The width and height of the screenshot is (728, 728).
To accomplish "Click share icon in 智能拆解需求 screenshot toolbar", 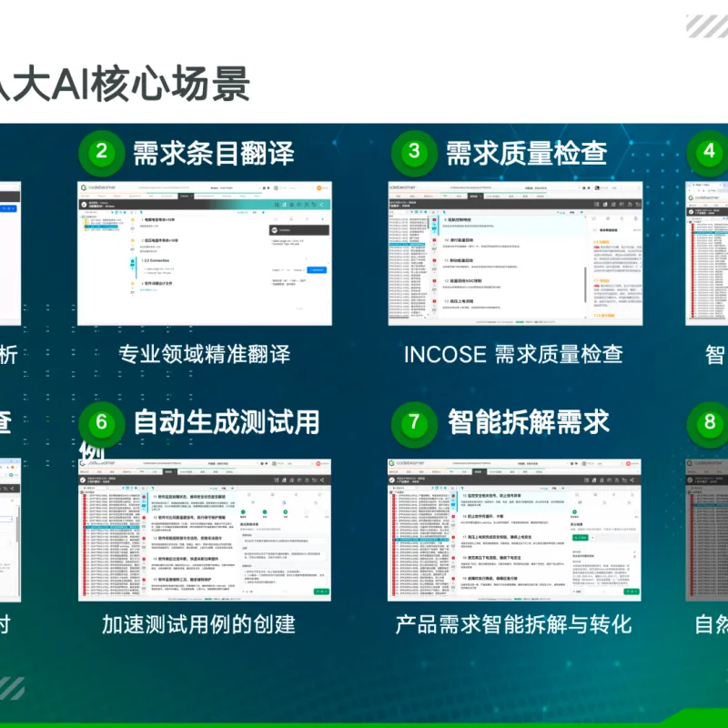I will click(x=632, y=480).
